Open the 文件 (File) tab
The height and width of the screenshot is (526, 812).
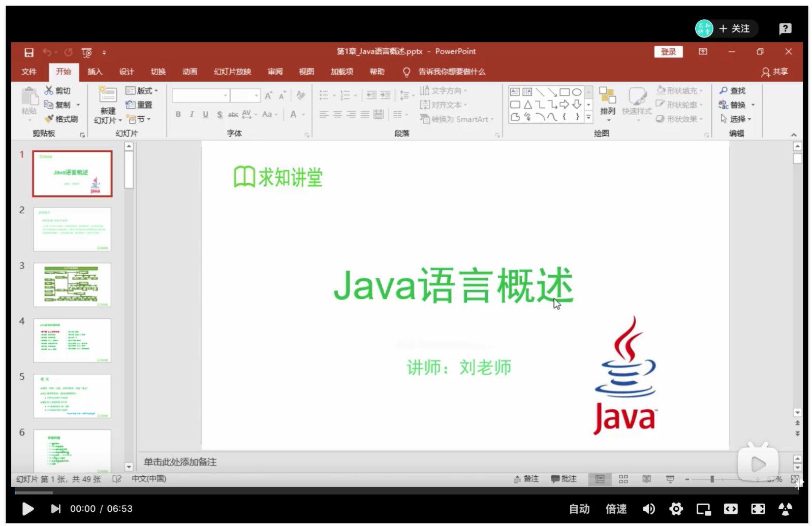coord(29,72)
